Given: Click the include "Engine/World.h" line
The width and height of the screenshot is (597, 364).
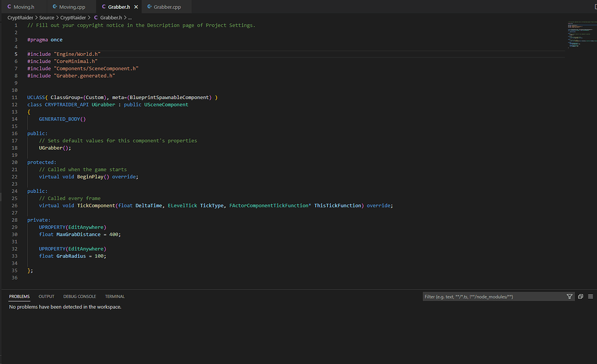Looking at the screenshot, I should 64,54.
